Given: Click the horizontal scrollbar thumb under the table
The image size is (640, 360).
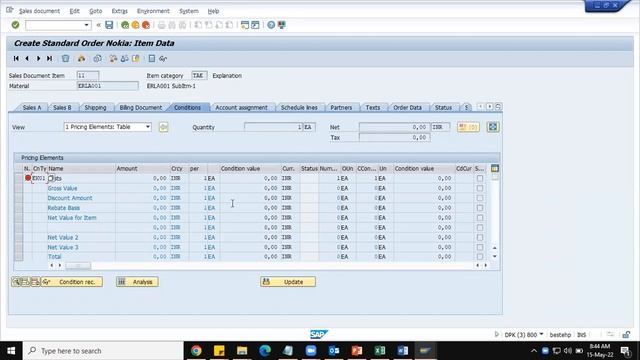Looking at the screenshot, I should click(x=78, y=266).
